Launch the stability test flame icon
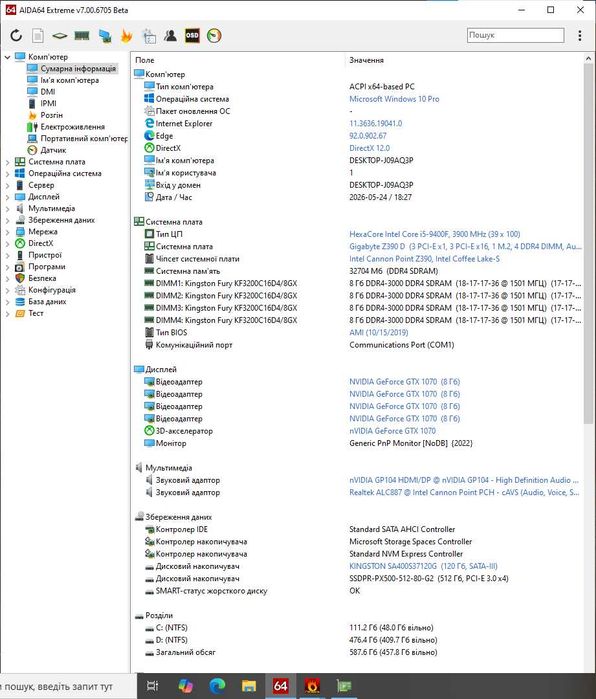This screenshot has height=699, width=596. pos(127,35)
